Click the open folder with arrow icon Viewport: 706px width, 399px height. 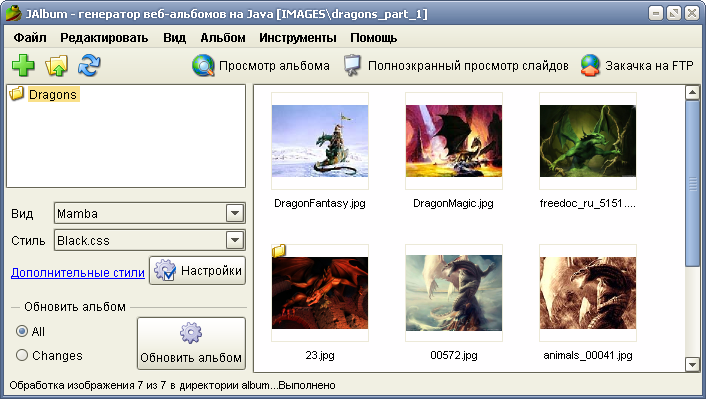56,66
